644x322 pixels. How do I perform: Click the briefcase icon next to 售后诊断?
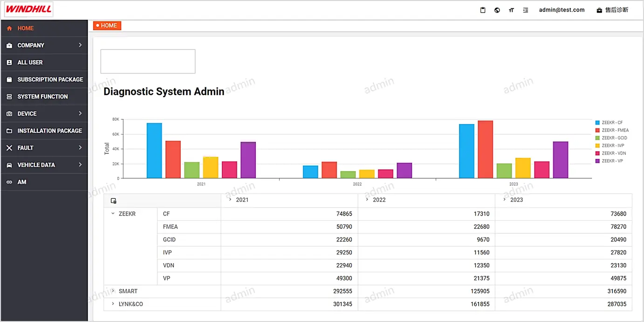coord(599,10)
